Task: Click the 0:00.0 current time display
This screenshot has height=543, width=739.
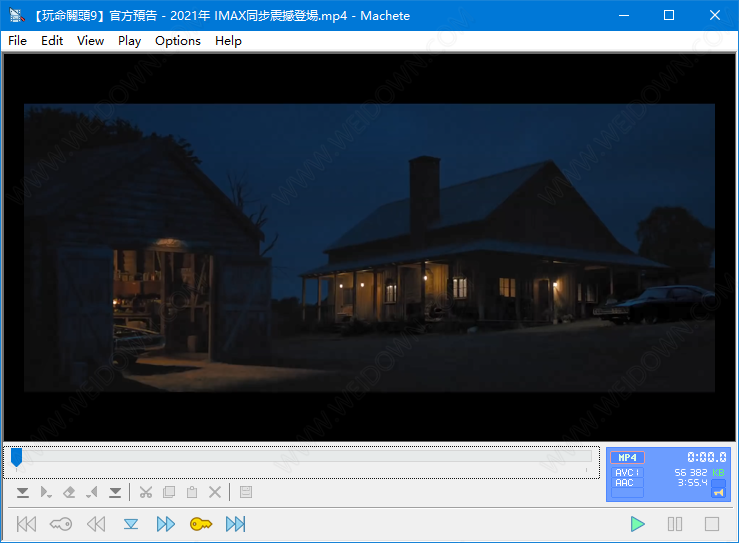Action: 706,457
